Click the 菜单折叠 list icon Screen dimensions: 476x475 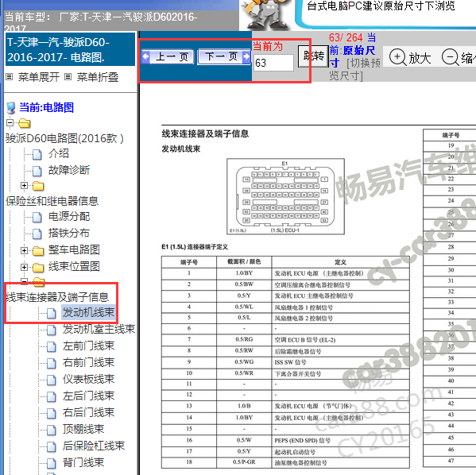click(68, 77)
